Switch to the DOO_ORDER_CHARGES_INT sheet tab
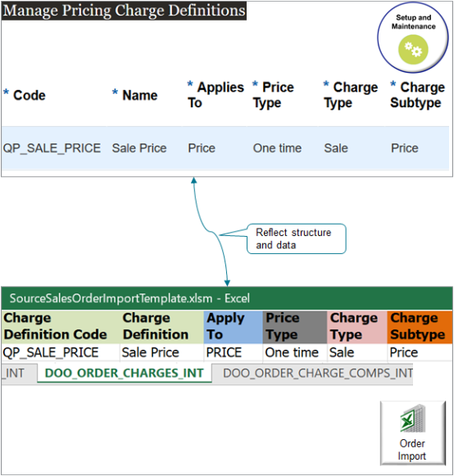Image resolution: width=454 pixels, height=476 pixels. 125,373
